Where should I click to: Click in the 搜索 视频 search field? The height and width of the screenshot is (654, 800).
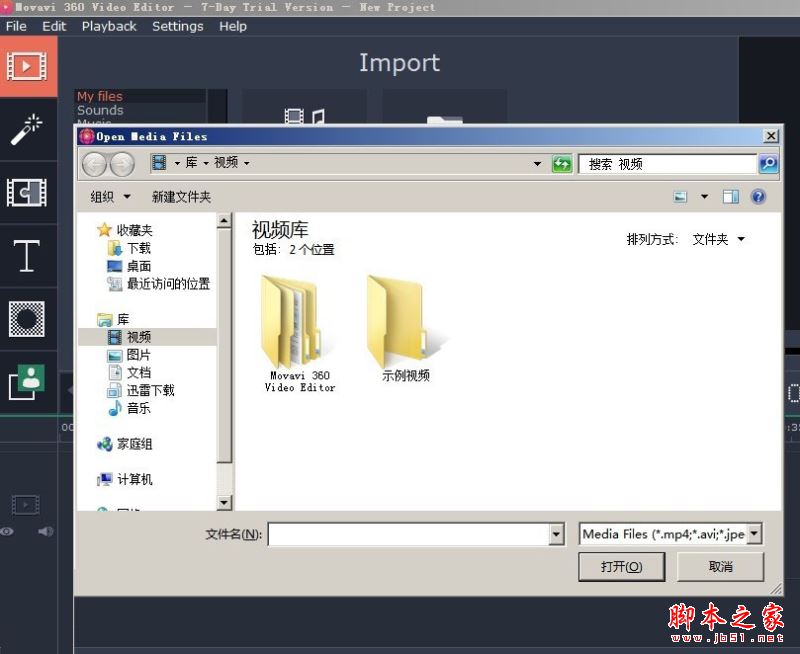pyautogui.click(x=667, y=164)
